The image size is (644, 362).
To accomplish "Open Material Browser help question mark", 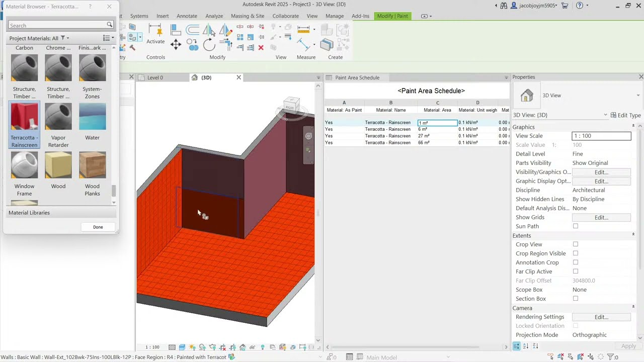I will pyautogui.click(x=90, y=7).
